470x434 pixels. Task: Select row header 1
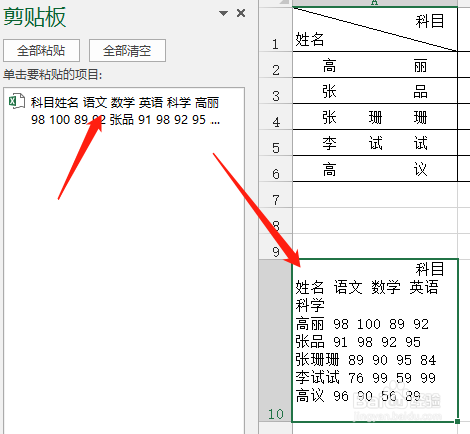pyautogui.click(x=276, y=29)
